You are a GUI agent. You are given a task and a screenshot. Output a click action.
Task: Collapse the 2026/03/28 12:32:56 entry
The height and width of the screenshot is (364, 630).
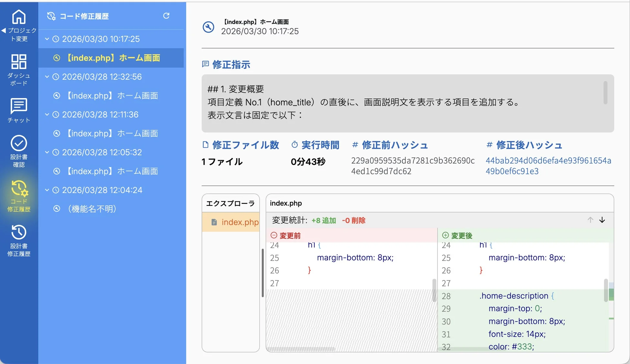pos(47,76)
